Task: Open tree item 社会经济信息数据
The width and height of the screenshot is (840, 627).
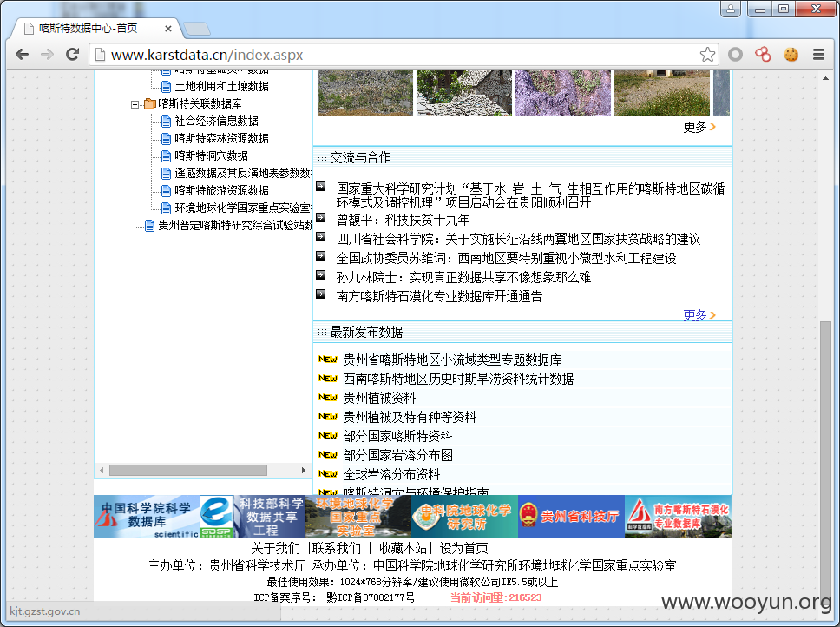Action: pyautogui.click(x=216, y=121)
